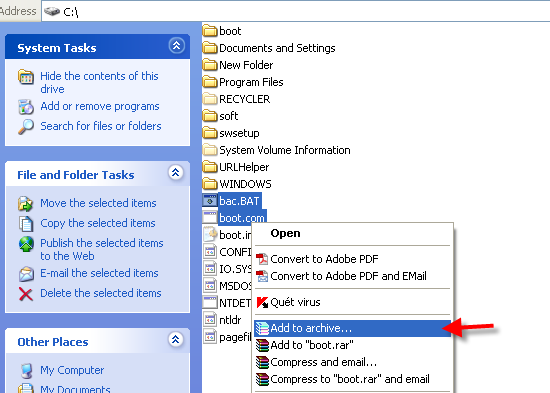Click Copy the selected items link
This screenshot has width=550, height=393.
click(98, 223)
